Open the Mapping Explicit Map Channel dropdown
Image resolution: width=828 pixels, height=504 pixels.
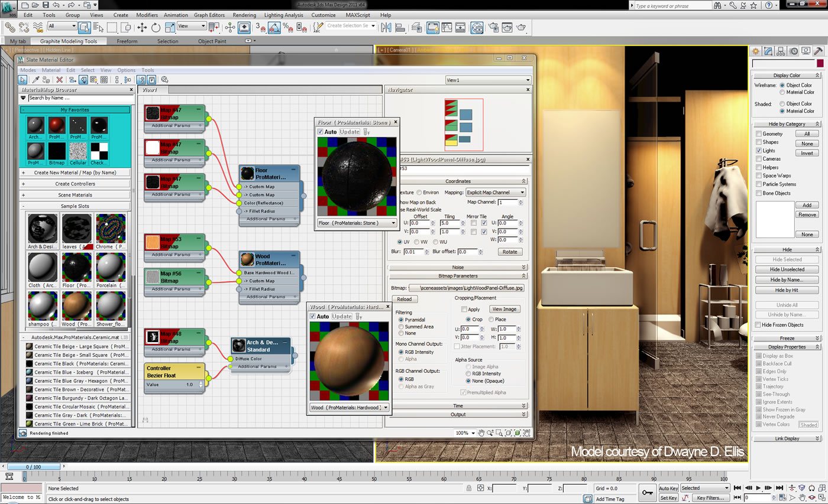(x=496, y=192)
